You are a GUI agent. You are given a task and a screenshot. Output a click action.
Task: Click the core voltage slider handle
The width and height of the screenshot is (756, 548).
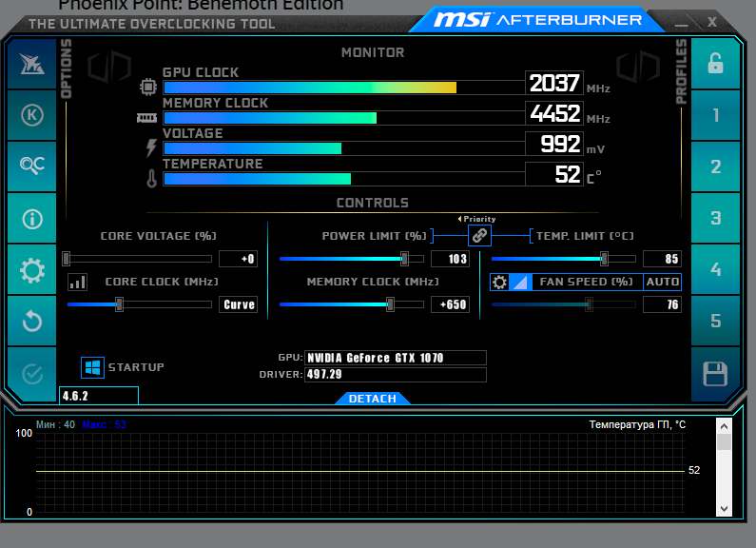(66, 259)
